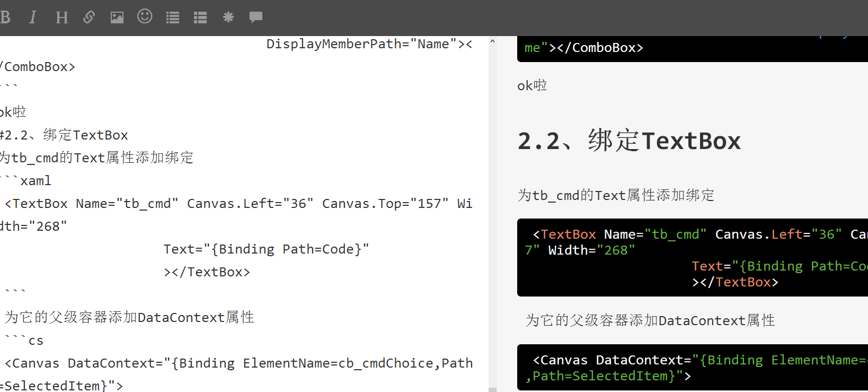This screenshot has height=392, width=868.
Task: Click the list icon beside the asterisk
Action: [x=200, y=18]
